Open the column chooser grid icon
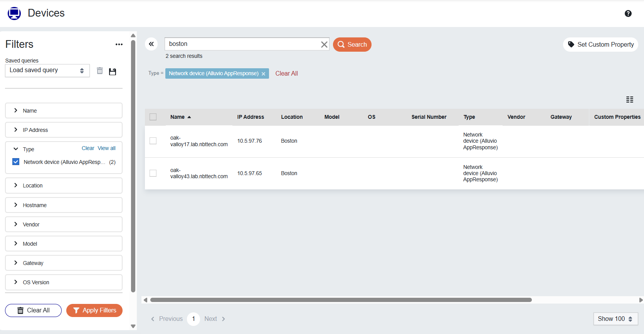 click(x=629, y=100)
